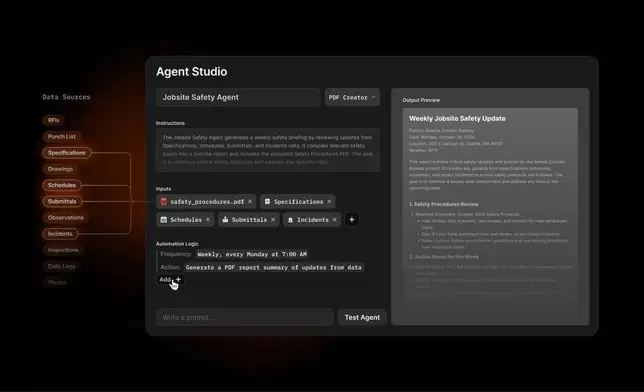Select the Observations data source
This screenshot has height=392, width=644.
coord(65,217)
